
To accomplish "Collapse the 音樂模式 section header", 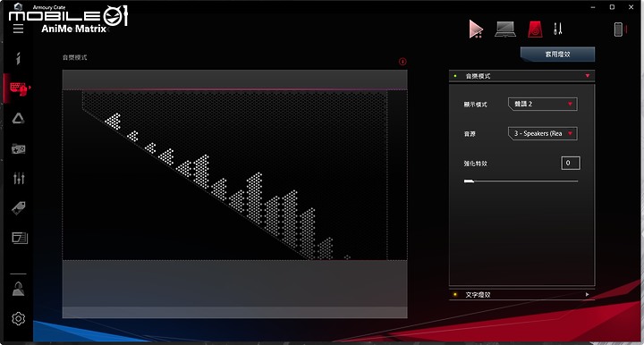I will pyautogui.click(x=521, y=76).
